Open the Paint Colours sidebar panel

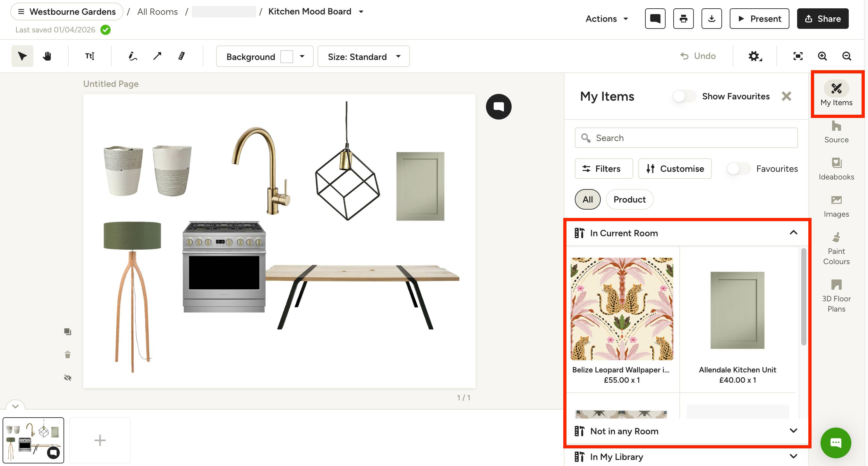836,248
